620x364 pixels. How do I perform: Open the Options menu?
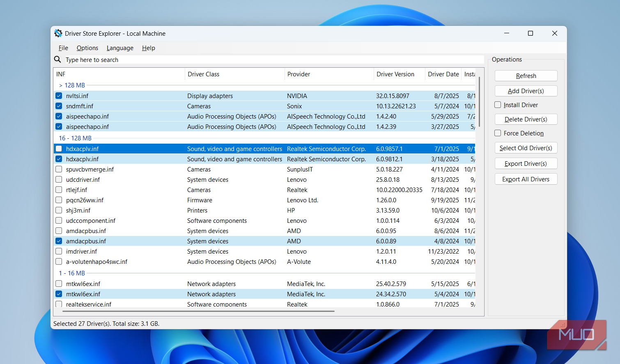(87, 48)
